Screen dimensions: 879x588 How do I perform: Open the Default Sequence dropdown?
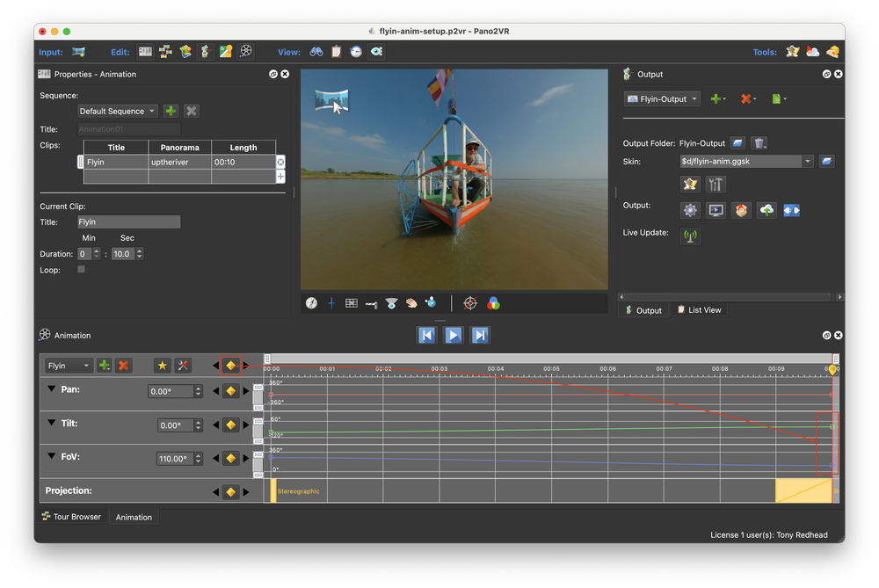117,112
